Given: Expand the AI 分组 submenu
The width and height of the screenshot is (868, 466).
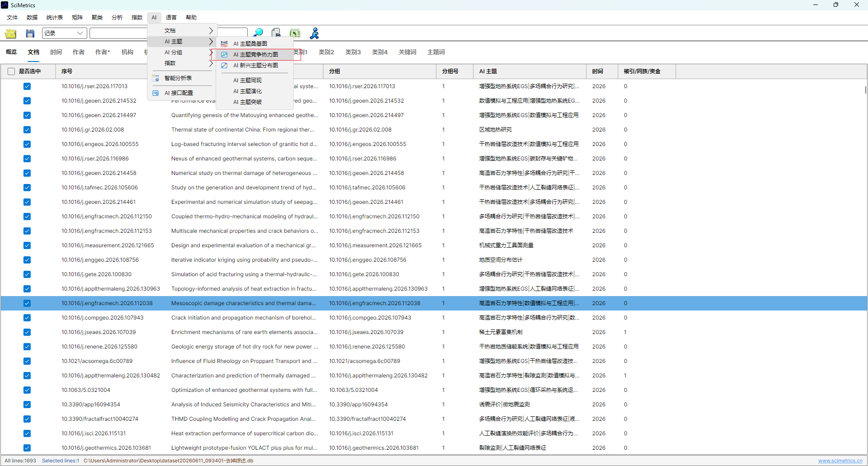Looking at the screenshot, I should tap(182, 52).
